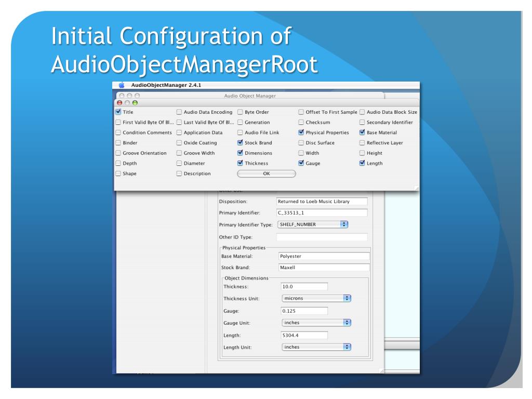Open the Gauge Unit dropdown
Image resolution: width=532 pixels, height=399 pixels.
(x=316, y=323)
